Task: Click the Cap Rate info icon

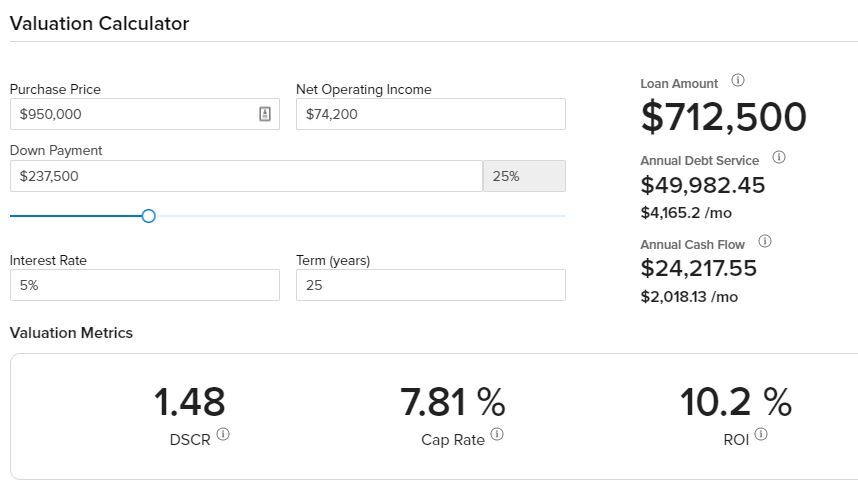Action: click(497, 435)
